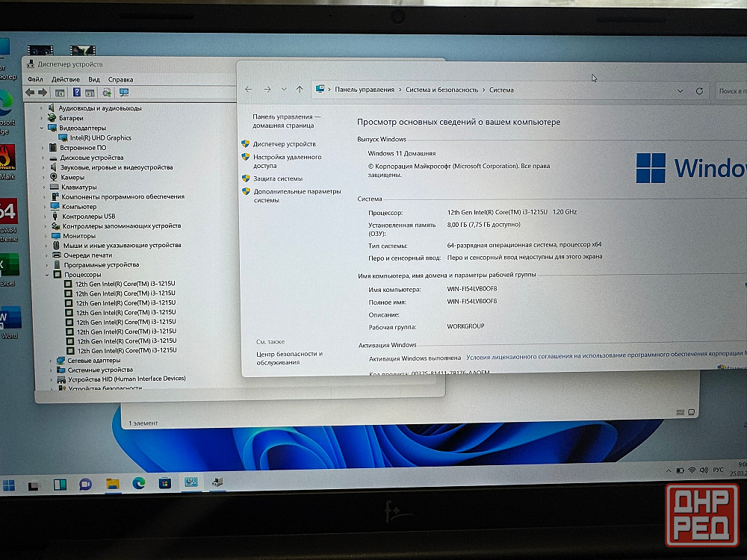
Task: Open the Защита системы link
Action: tap(278, 178)
